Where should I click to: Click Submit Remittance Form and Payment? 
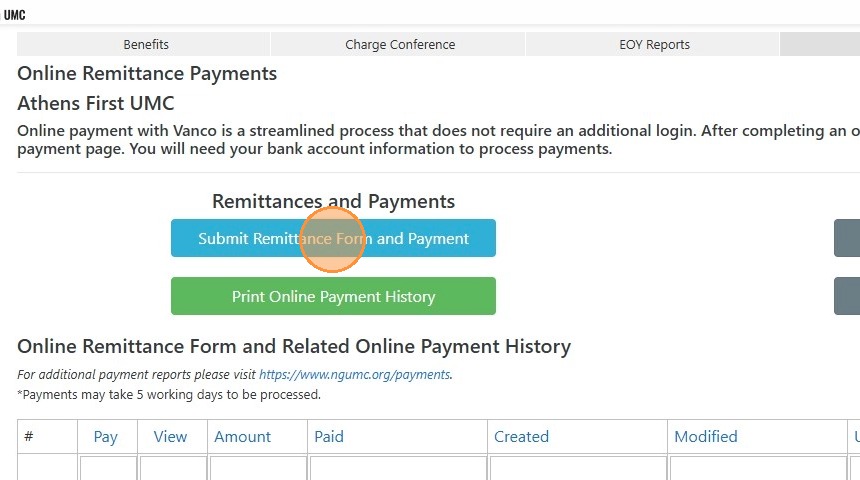click(x=333, y=239)
